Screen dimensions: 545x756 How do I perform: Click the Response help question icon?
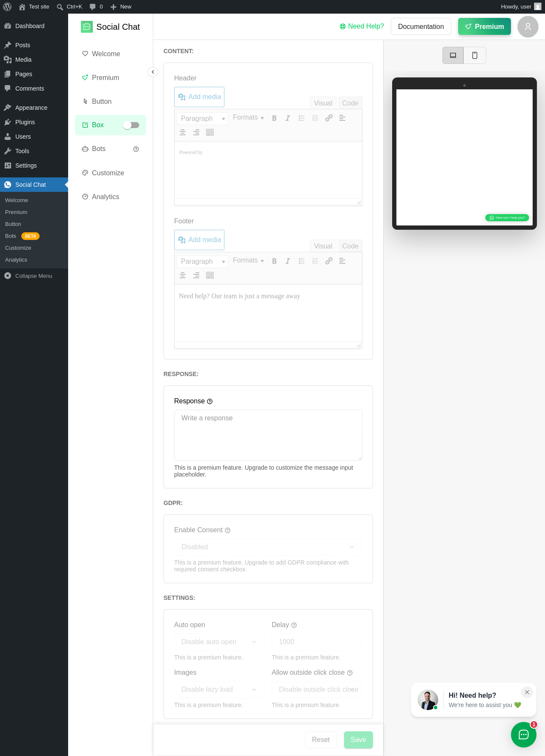coord(209,401)
